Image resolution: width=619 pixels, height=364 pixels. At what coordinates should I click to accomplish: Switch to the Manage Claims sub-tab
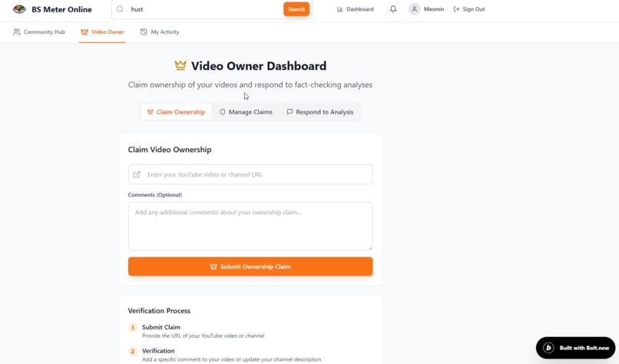(x=246, y=112)
